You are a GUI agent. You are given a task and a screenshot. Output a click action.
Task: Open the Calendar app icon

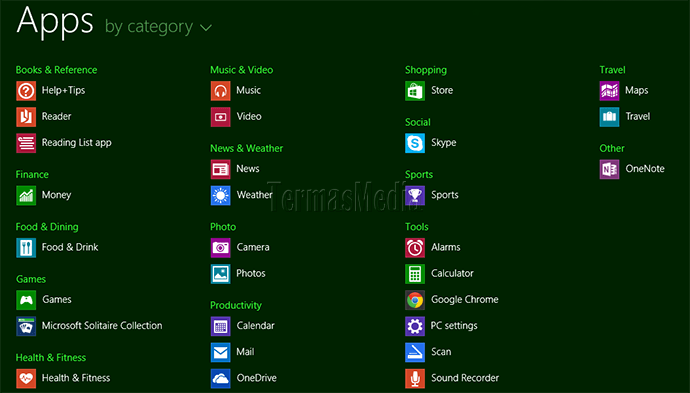click(x=220, y=327)
